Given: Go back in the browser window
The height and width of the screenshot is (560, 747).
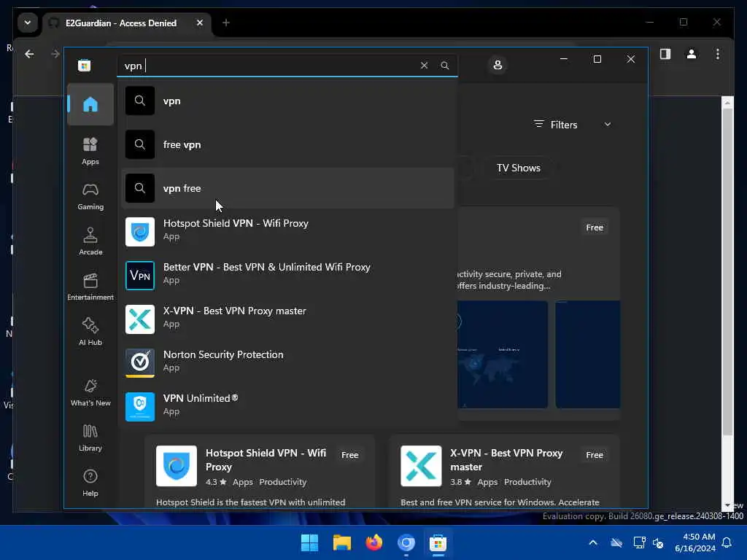Looking at the screenshot, I should (29, 54).
